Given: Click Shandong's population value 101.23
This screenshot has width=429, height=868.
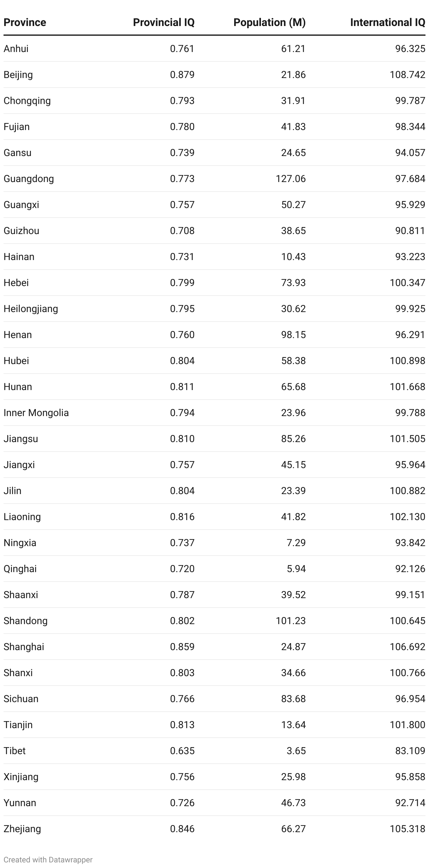Looking at the screenshot, I should pyautogui.click(x=290, y=621).
